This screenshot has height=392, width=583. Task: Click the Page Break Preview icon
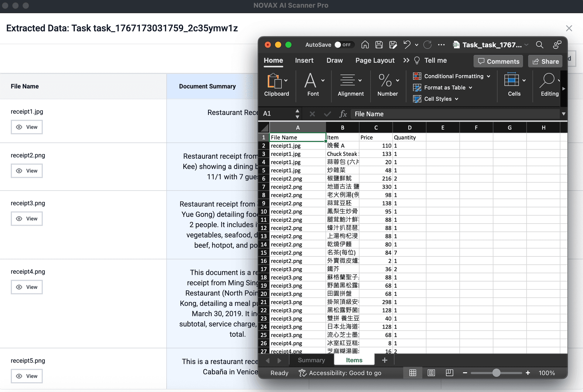click(450, 373)
